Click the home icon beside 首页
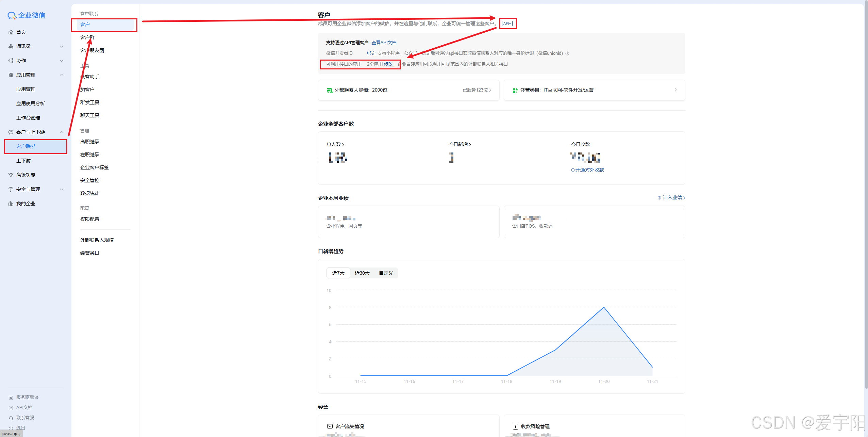Image resolution: width=868 pixels, height=437 pixels. pyautogui.click(x=11, y=32)
